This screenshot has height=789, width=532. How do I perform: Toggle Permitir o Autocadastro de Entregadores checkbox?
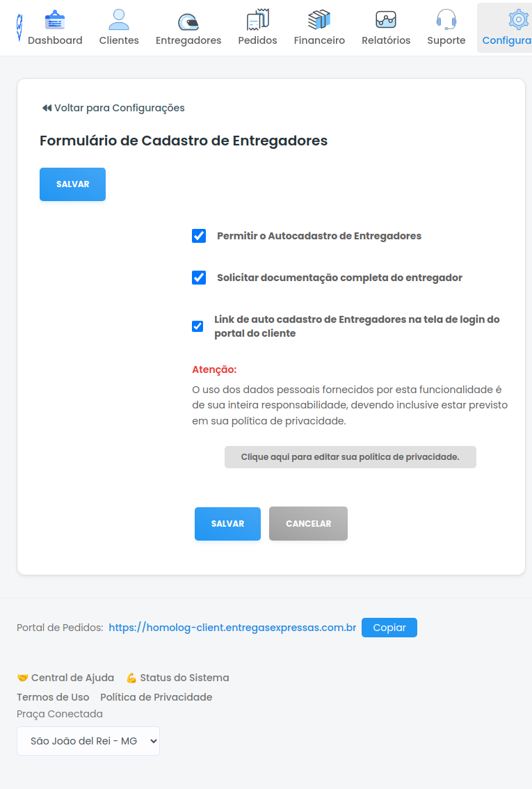(199, 236)
